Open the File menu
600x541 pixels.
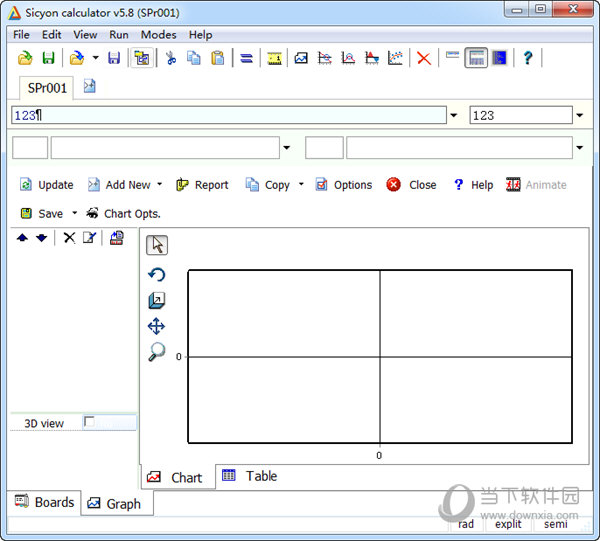coord(21,35)
